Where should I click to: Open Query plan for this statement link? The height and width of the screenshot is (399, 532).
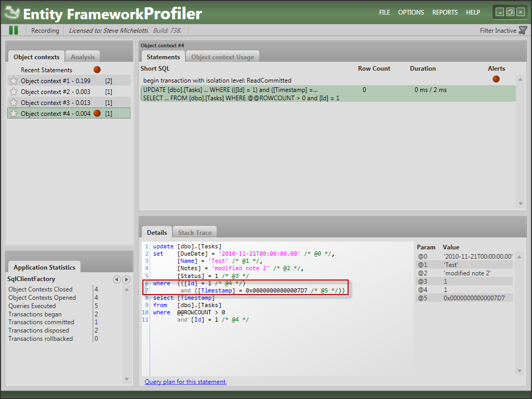pyautogui.click(x=185, y=382)
